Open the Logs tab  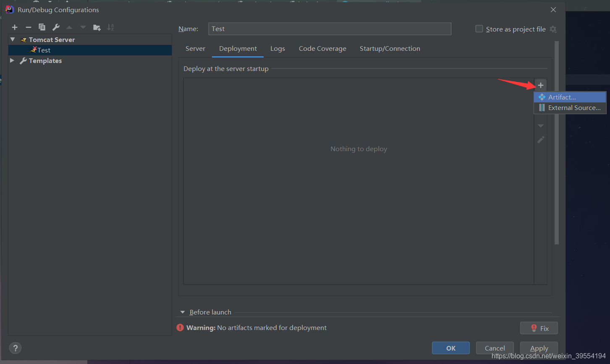(x=278, y=49)
